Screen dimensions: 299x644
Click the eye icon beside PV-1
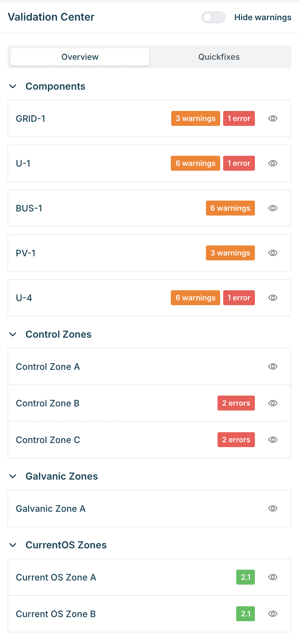point(273,253)
